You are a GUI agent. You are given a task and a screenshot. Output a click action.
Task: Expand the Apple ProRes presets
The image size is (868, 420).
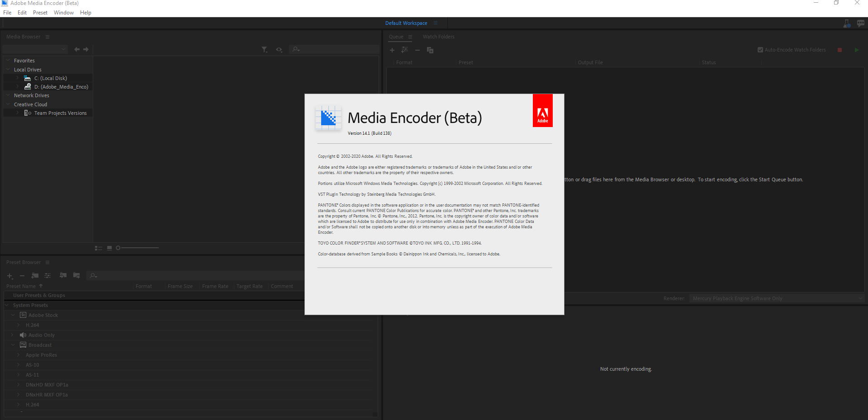pyautogui.click(x=19, y=355)
